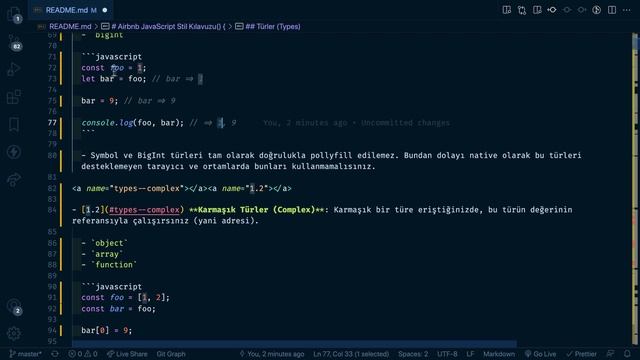
Task: Open the notifications bell
Action: 627,354
